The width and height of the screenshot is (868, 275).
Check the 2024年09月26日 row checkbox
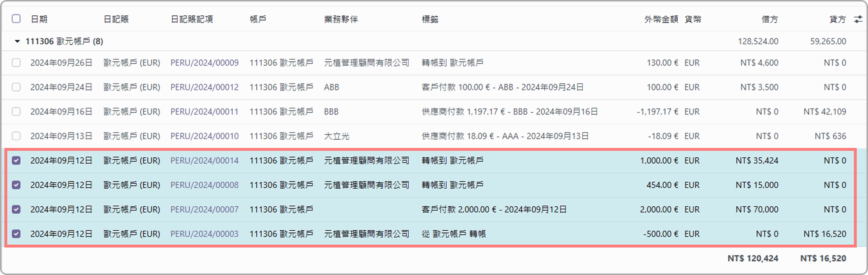[x=16, y=63]
